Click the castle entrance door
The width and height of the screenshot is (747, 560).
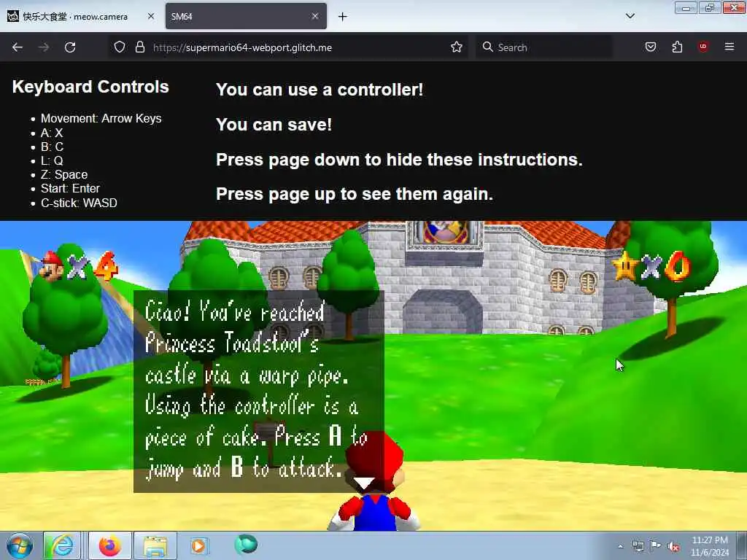(443, 311)
